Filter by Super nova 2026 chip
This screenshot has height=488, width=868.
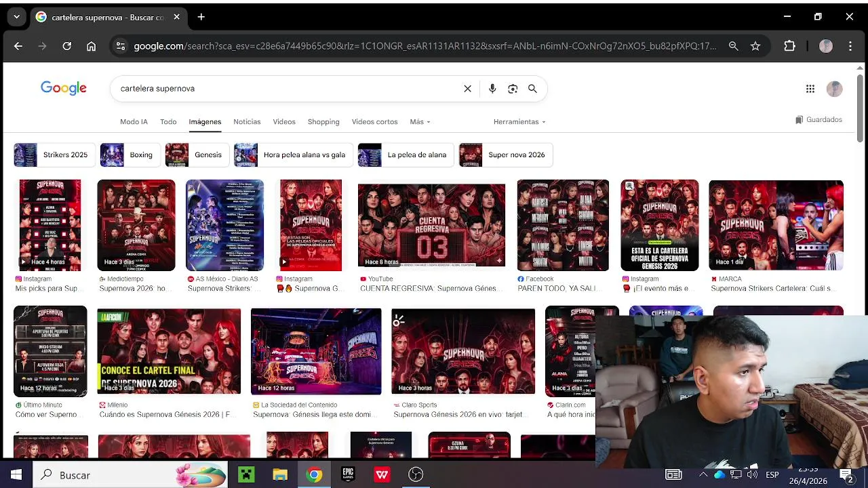point(505,155)
